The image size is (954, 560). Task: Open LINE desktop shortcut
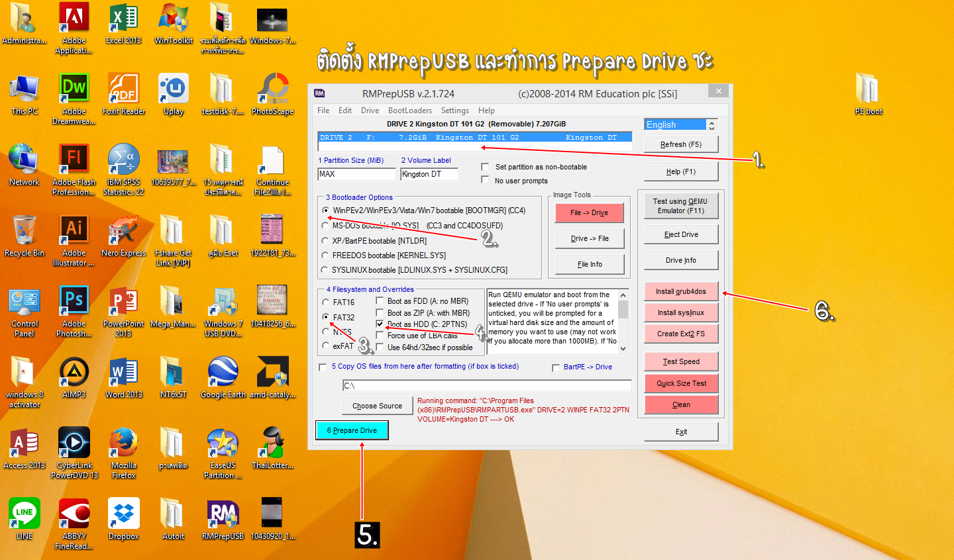(x=25, y=520)
